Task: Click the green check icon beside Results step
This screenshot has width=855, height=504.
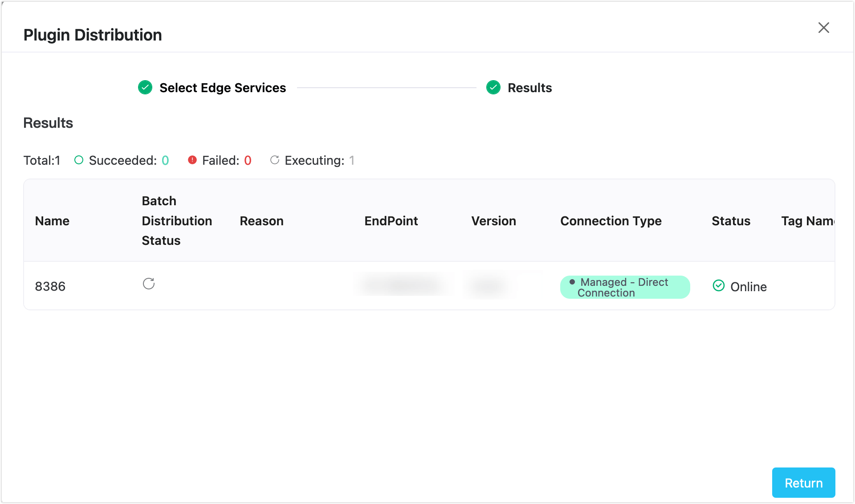Action: [x=493, y=87]
